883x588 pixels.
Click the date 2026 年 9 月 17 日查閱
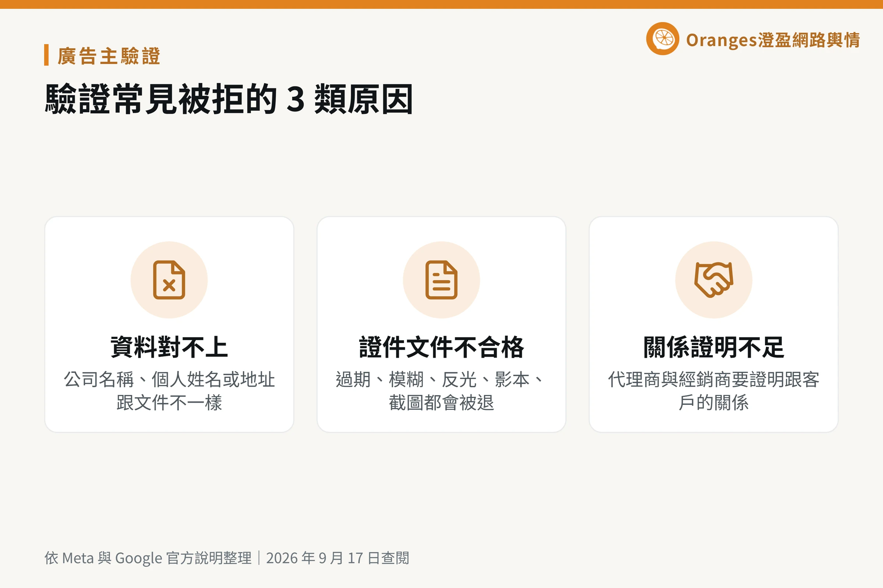tap(338, 558)
